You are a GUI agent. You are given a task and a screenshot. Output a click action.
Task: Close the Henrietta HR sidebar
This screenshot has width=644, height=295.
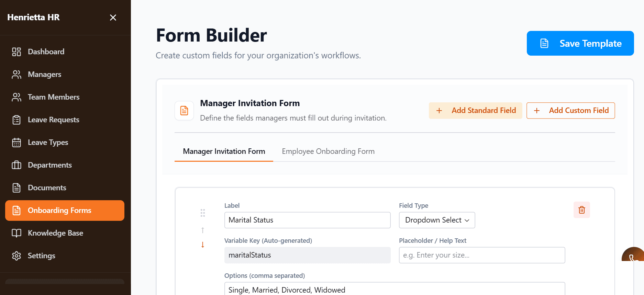113,18
